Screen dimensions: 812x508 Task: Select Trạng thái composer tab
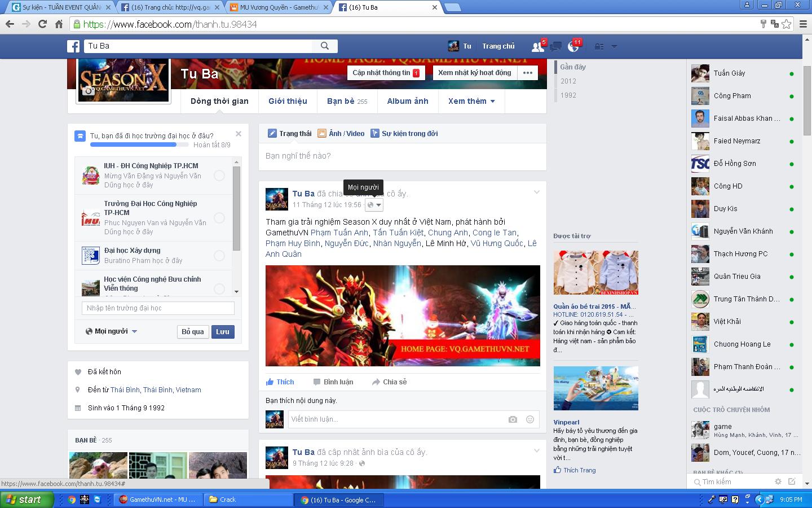click(x=290, y=134)
